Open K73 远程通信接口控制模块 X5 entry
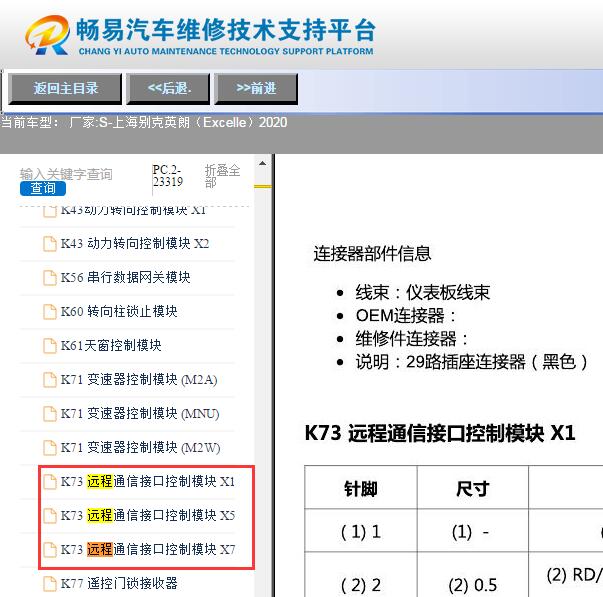The image size is (603, 597). pyautogui.click(x=148, y=515)
